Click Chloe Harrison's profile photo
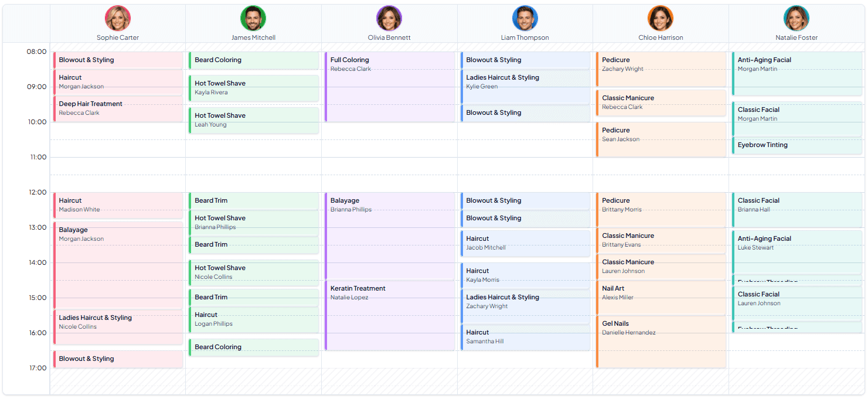The width and height of the screenshot is (868, 399). coord(661,18)
